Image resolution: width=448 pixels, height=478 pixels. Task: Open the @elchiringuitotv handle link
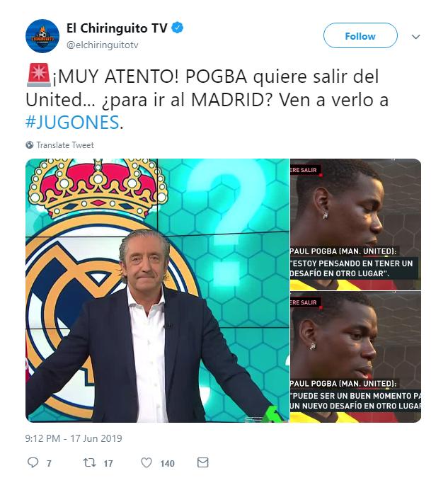click(103, 45)
